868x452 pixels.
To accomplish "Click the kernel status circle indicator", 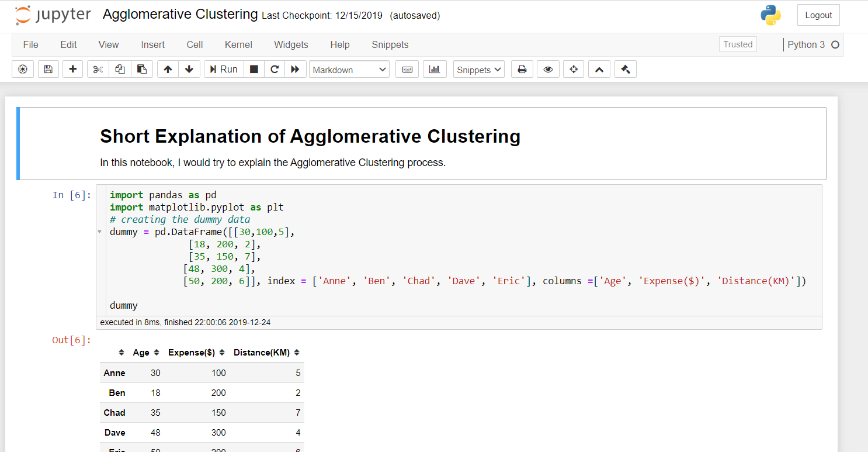I will point(835,44).
